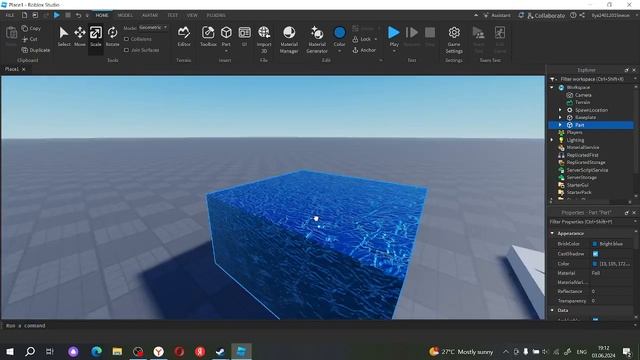Open the Windows Start menu
This screenshot has height=360, width=640.
[10, 351]
